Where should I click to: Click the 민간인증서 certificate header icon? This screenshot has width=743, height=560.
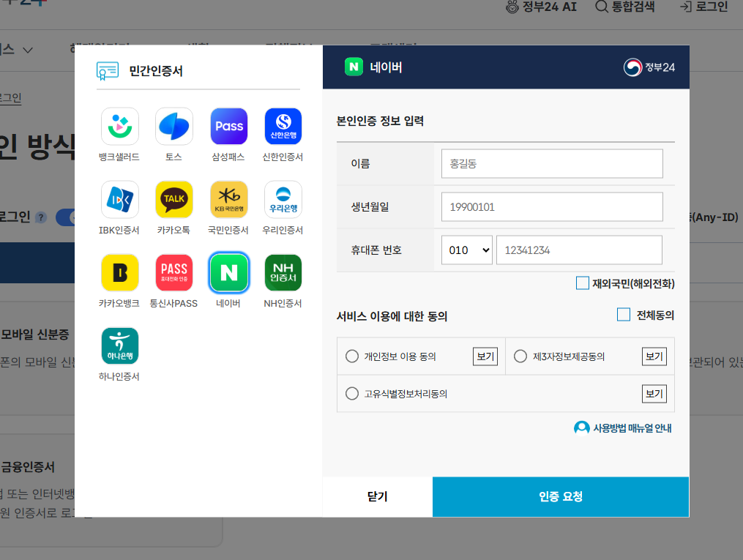[108, 71]
